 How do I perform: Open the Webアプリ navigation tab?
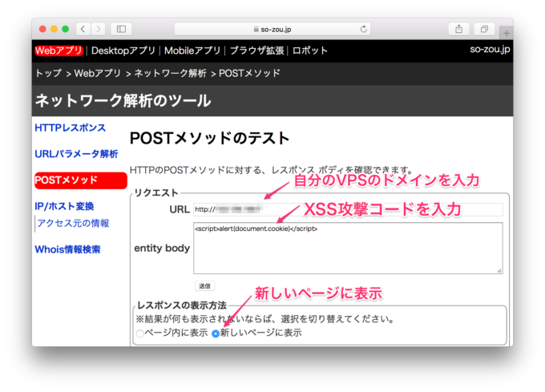pyautogui.click(x=56, y=51)
